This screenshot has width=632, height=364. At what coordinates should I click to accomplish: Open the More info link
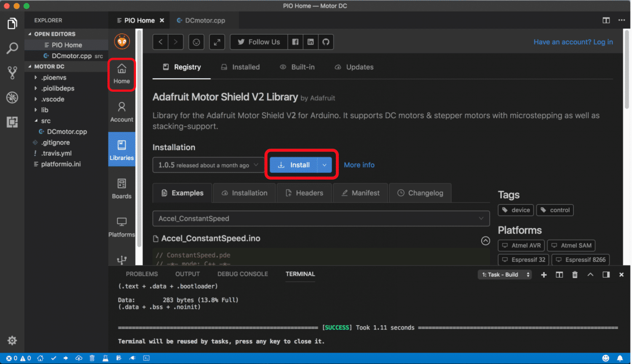(359, 165)
